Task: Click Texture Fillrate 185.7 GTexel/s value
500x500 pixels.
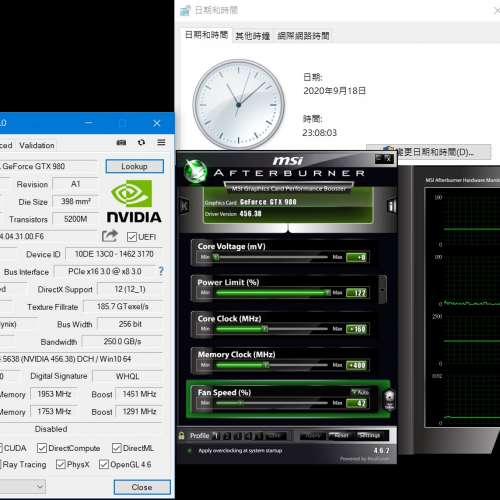Action: click(x=123, y=306)
